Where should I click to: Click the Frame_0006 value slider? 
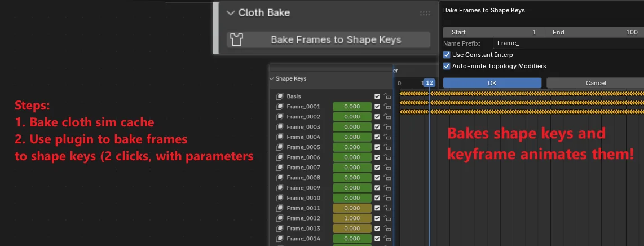click(352, 157)
